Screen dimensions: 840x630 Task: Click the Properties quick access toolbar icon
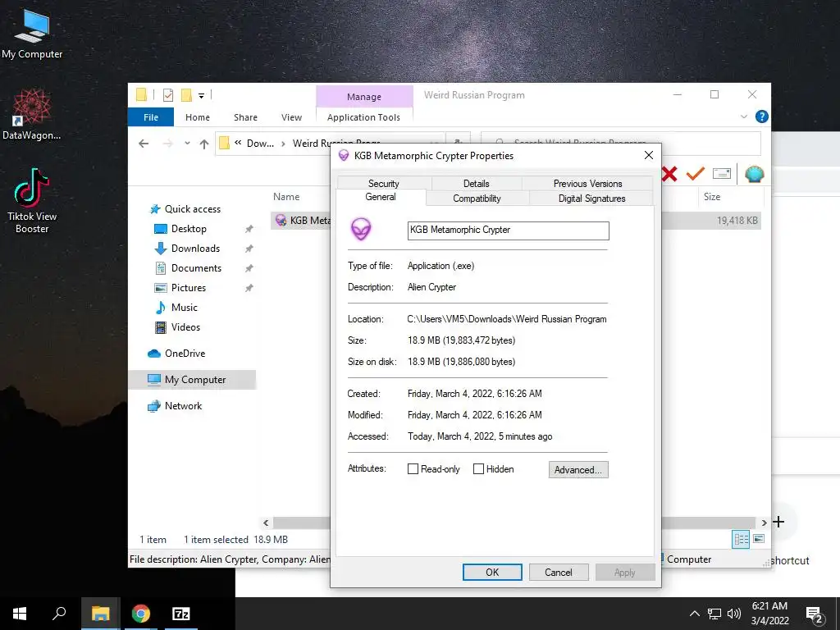coord(168,95)
